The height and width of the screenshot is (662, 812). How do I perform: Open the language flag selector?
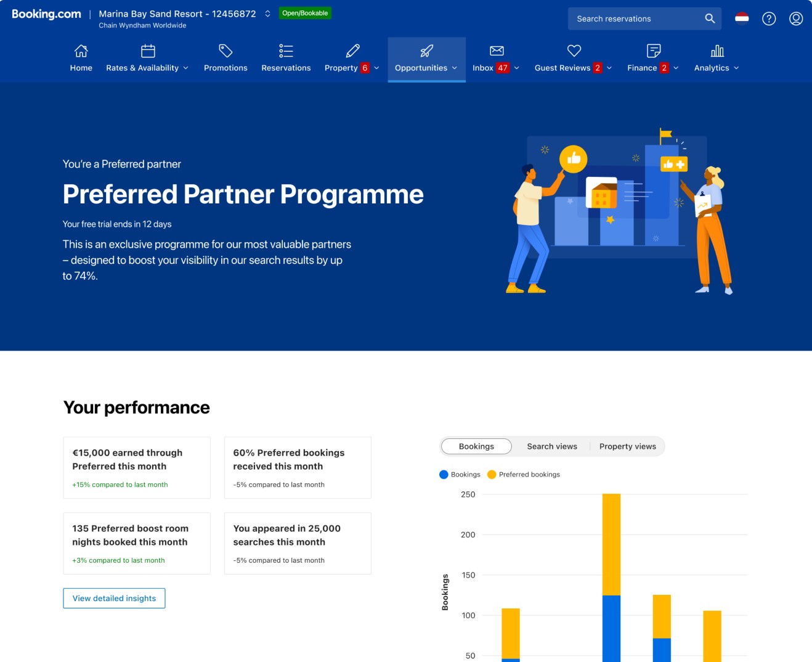[x=742, y=18]
